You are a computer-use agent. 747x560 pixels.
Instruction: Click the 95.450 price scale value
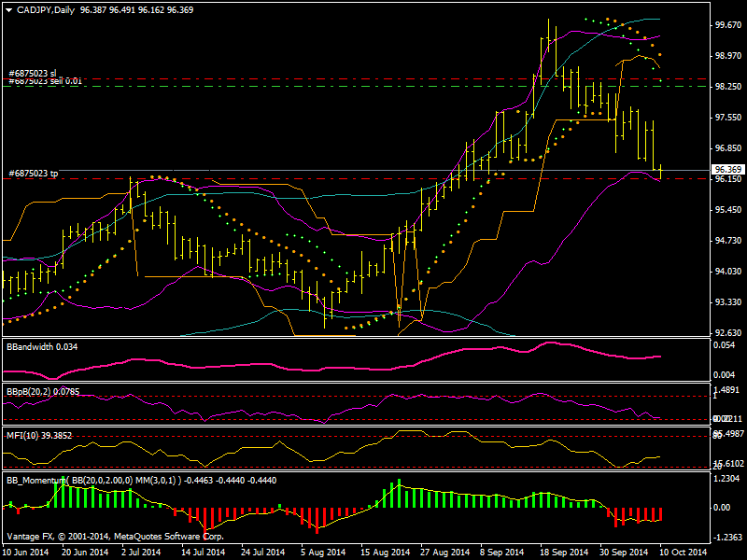tap(728, 209)
